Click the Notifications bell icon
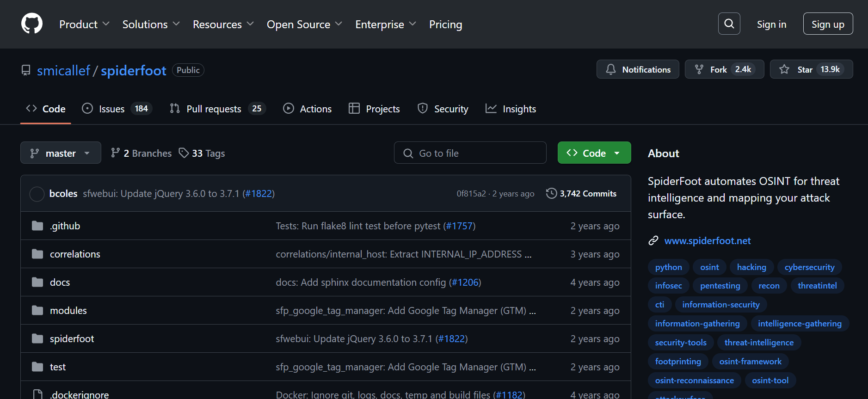868x399 pixels. tap(611, 69)
